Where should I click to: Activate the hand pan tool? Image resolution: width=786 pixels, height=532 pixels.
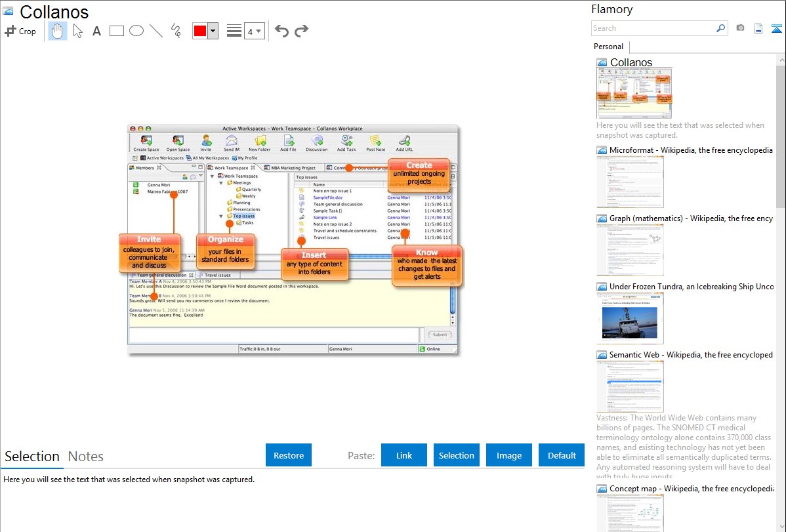pyautogui.click(x=57, y=31)
